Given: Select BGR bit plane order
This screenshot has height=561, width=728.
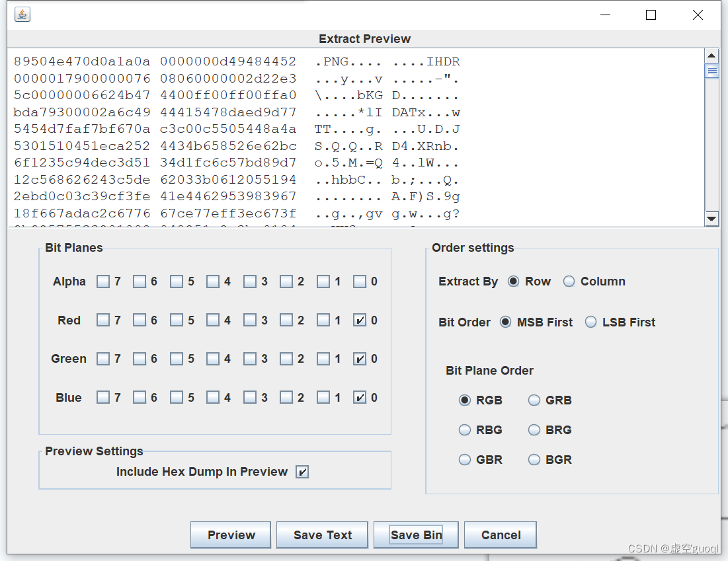Looking at the screenshot, I should (534, 459).
